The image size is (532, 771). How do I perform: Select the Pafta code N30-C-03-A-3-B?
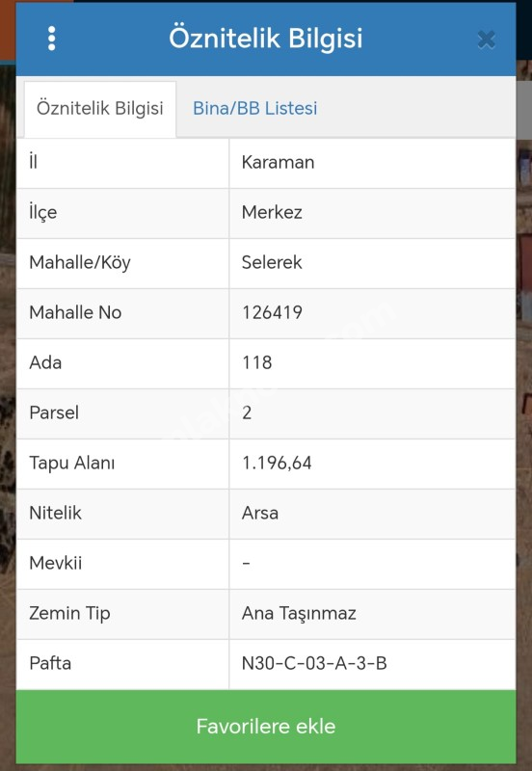pyautogui.click(x=314, y=664)
